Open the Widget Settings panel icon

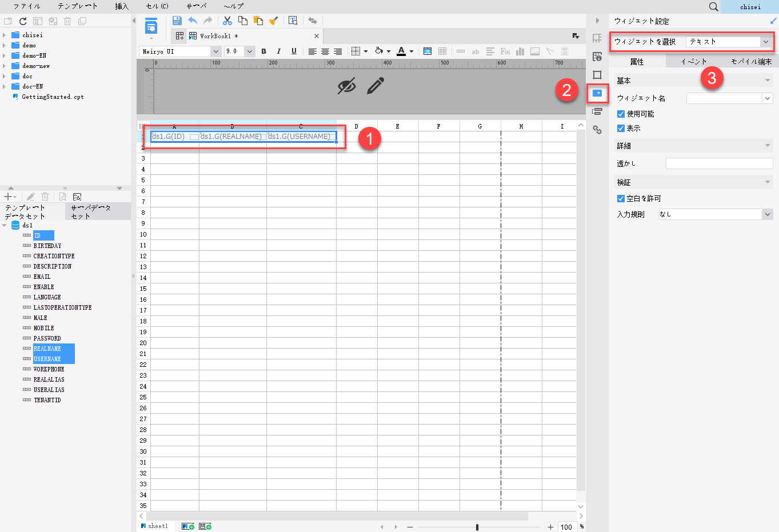(x=597, y=94)
